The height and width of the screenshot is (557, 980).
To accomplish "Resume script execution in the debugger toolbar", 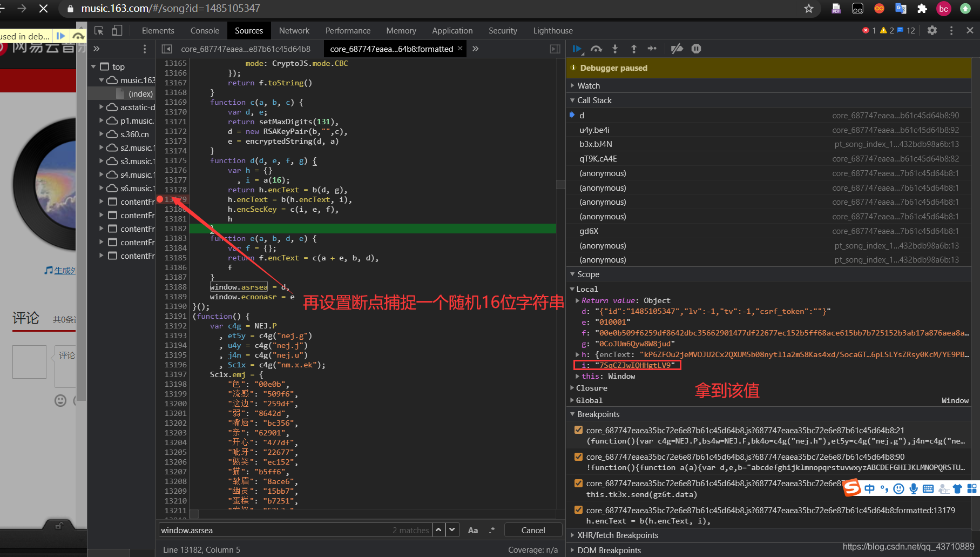I will coord(577,49).
